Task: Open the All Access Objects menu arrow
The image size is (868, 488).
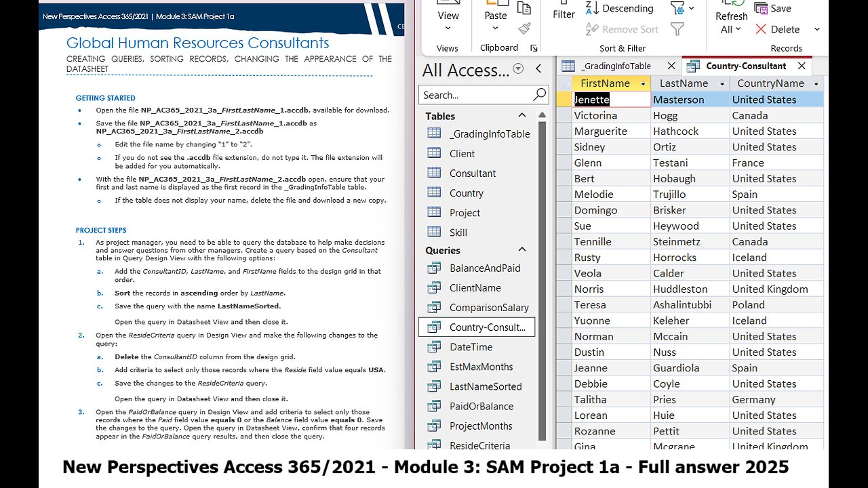Action: (x=519, y=68)
